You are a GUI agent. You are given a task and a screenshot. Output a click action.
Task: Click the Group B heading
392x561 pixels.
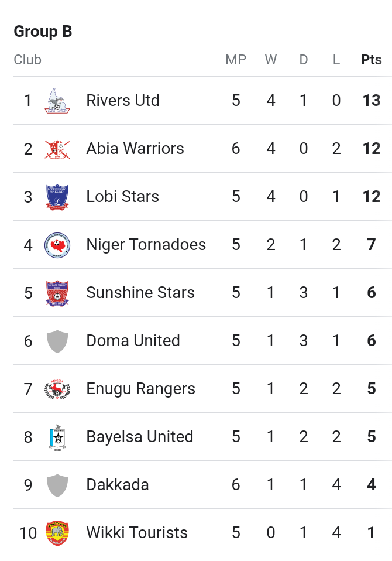(43, 32)
